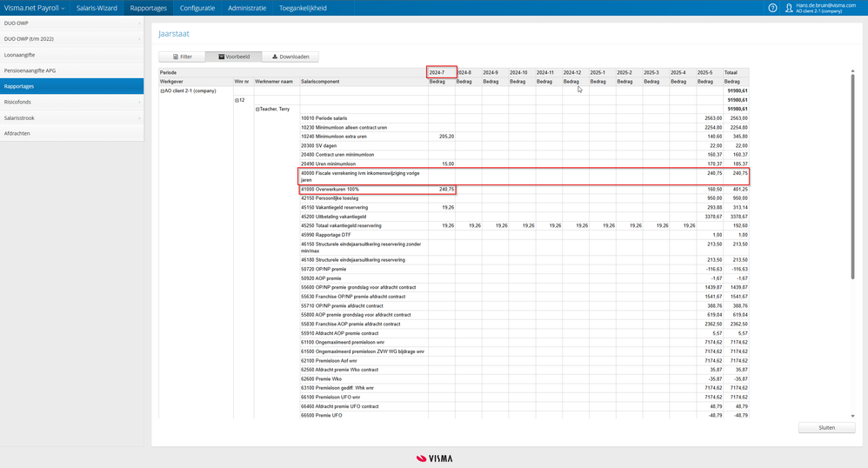Screen dimensions: 868x468
Task: Expand the Risicofonds sidebar item
Action: pos(72,102)
